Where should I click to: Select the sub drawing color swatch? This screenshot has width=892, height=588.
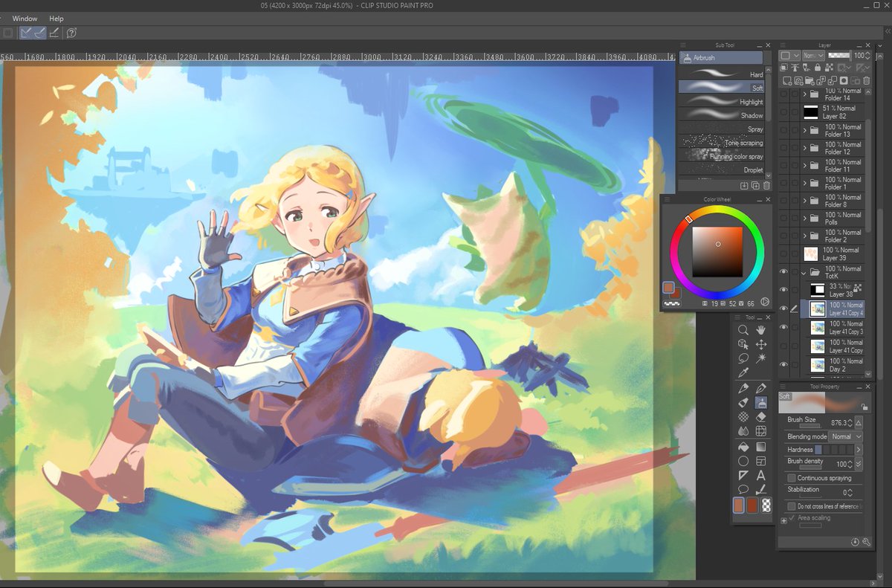752,505
